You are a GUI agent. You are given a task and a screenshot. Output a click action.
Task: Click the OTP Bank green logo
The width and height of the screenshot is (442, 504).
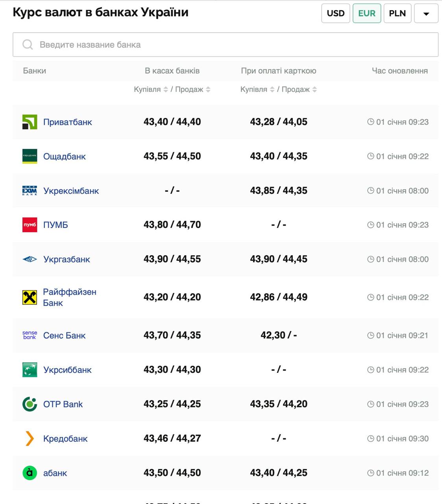click(30, 404)
